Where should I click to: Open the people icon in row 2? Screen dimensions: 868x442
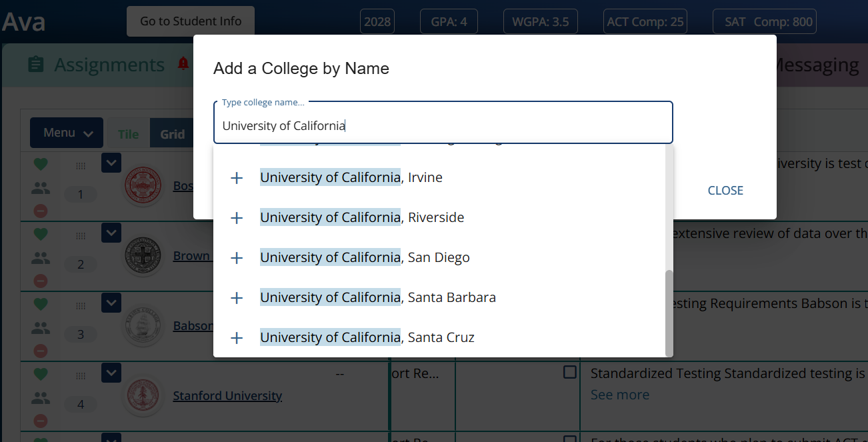[x=41, y=258]
